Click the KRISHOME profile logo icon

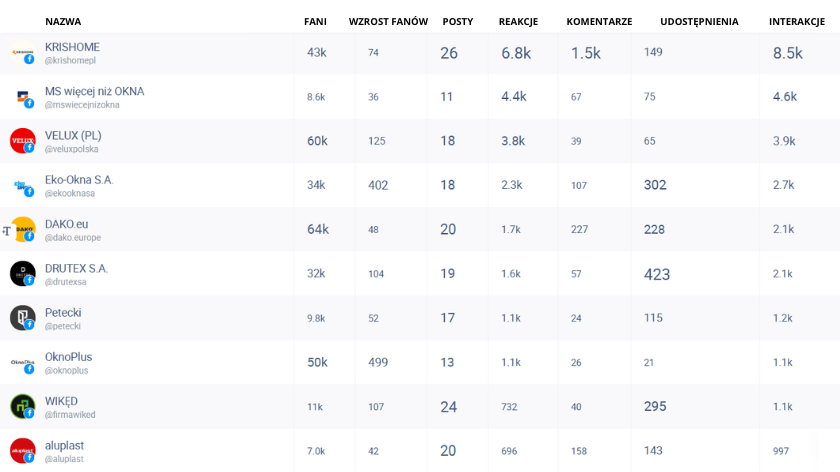coord(22,53)
